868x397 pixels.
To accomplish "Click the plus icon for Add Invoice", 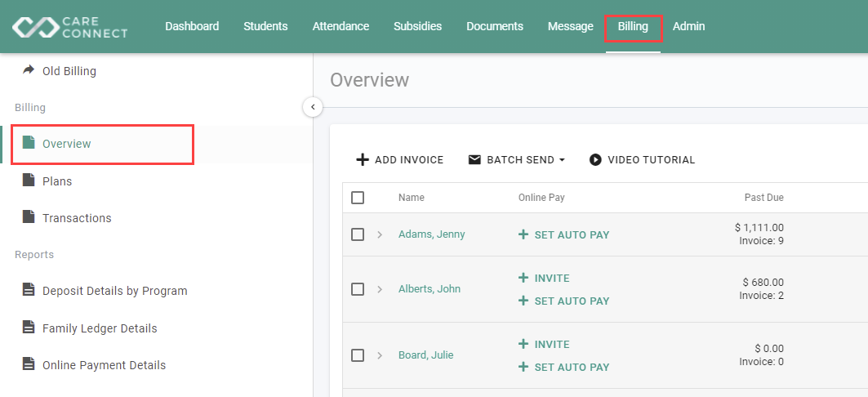I will click(x=362, y=160).
